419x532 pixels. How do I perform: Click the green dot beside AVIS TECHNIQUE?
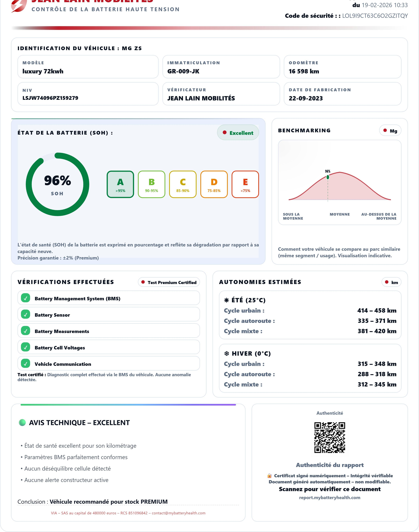pos(22,423)
